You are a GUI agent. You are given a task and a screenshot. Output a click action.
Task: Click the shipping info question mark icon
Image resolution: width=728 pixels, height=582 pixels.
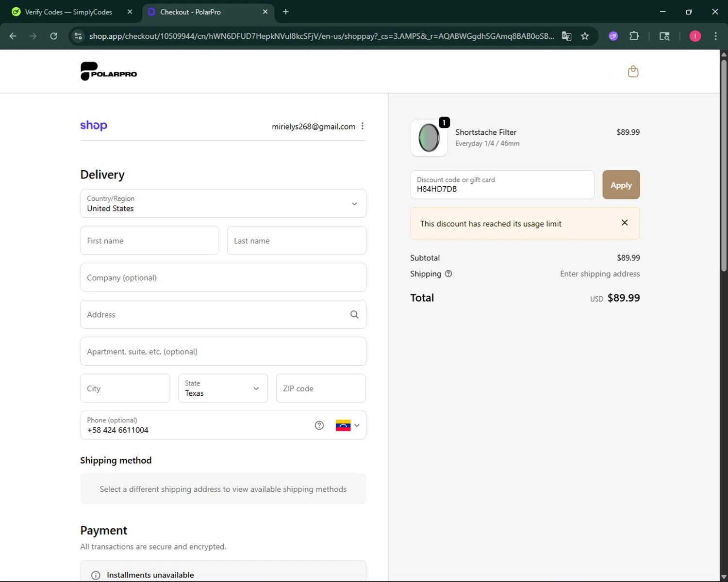(448, 274)
